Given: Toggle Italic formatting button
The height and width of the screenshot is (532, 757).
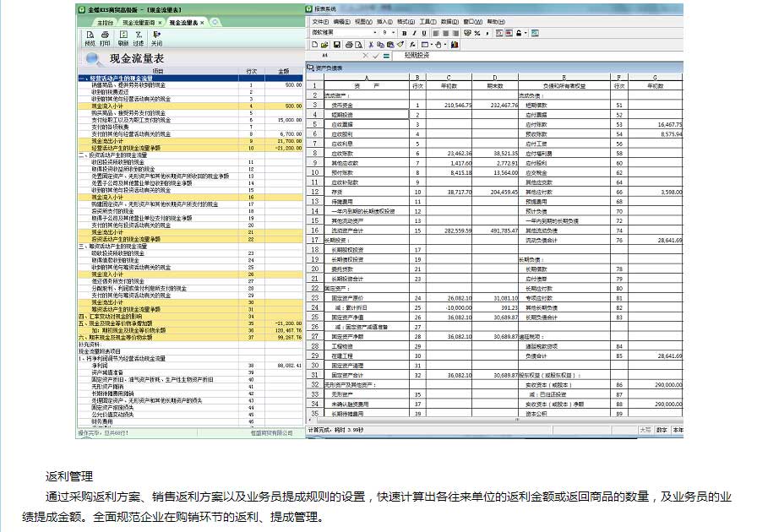Looking at the screenshot, I should coord(414,32).
